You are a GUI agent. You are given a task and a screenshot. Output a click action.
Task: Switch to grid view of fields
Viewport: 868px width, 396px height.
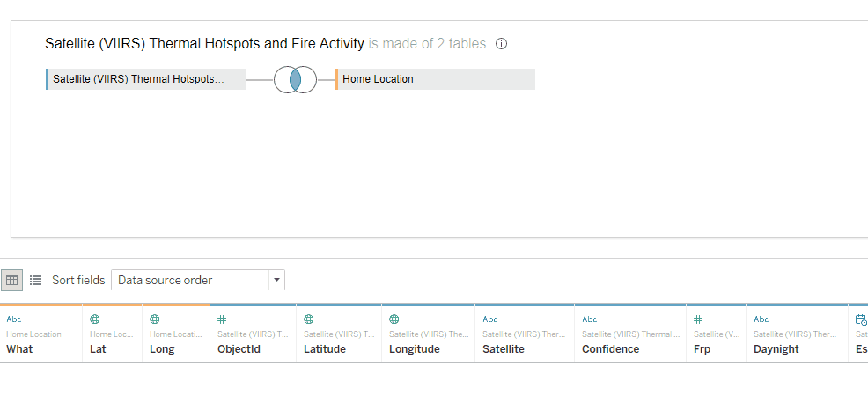coord(11,281)
